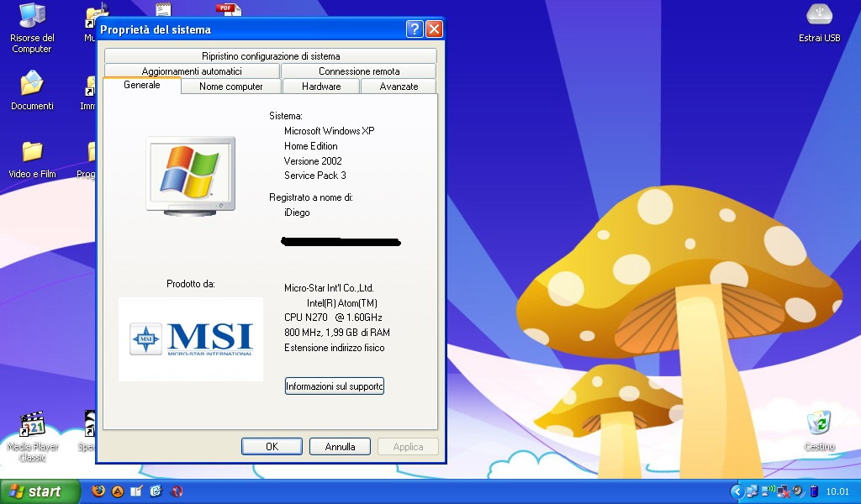This screenshot has width=861, height=504.
Task: Select the Aggiornamenti automatici tab
Action: pos(192,71)
